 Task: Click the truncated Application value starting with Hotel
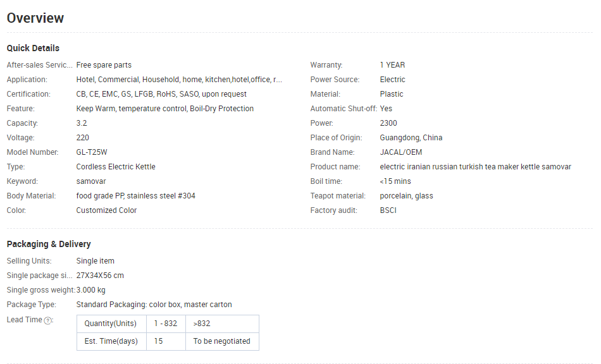click(179, 80)
